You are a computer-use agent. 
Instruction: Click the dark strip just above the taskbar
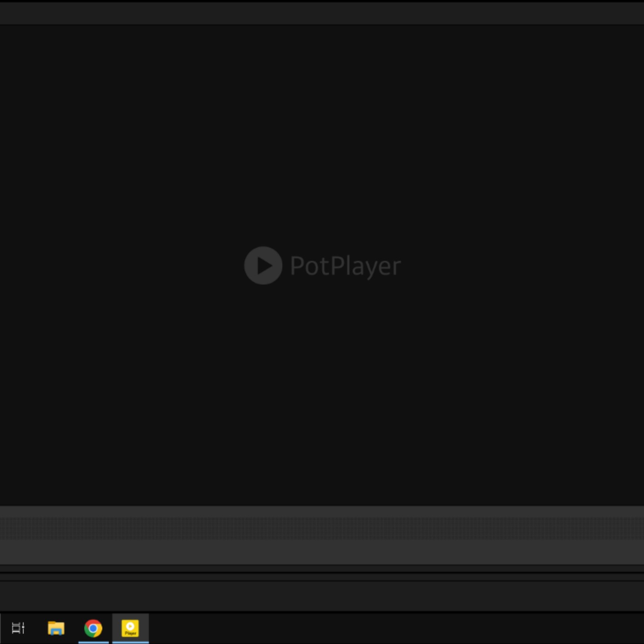322,596
